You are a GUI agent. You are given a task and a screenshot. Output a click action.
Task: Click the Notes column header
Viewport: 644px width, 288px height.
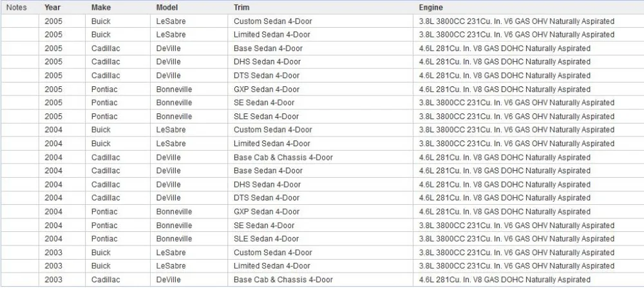click(20, 7)
